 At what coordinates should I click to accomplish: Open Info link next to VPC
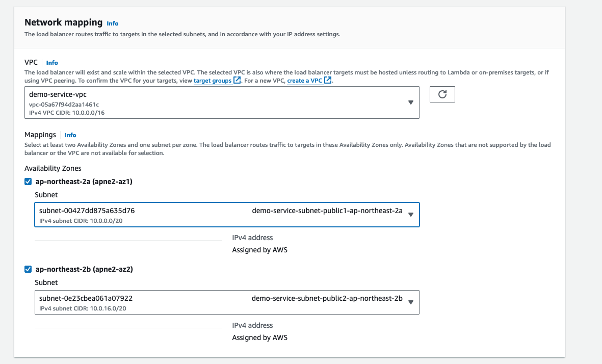click(52, 63)
